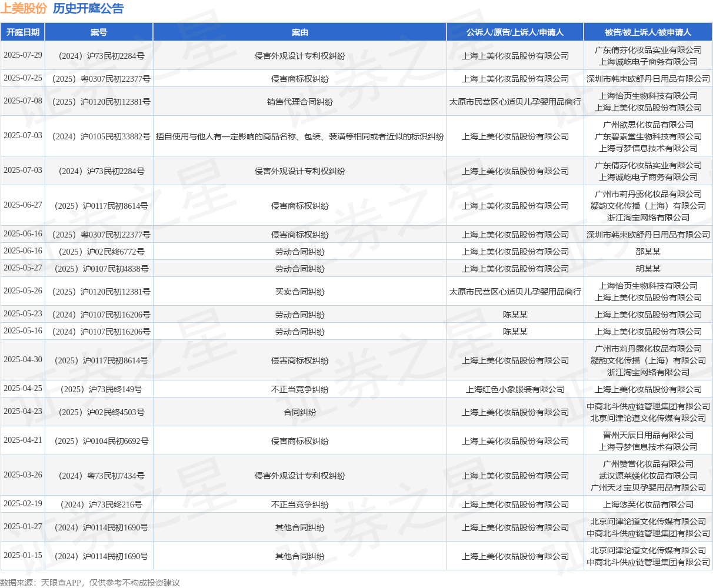The height and width of the screenshot is (588, 713).
Task: Click defendant 广东碧素堂生物科技有限公司
Action: [648, 136]
